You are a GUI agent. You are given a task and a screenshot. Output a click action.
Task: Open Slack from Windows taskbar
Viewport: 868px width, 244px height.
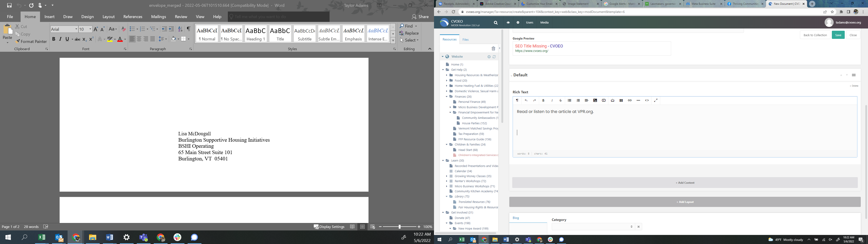178,237
